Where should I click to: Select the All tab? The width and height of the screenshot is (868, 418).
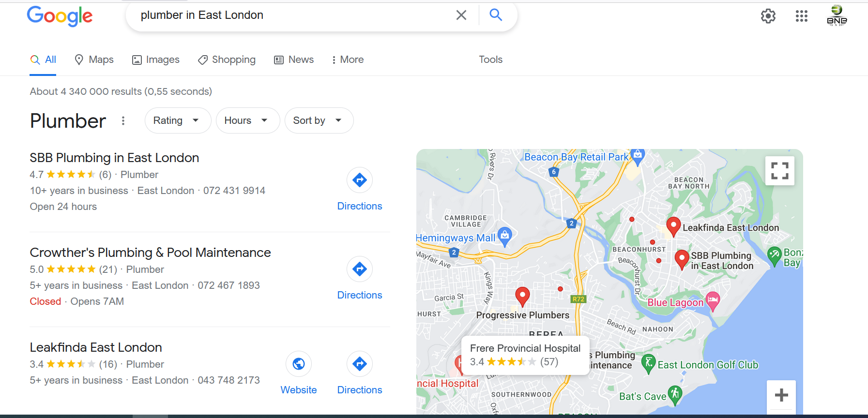(x=43, y=60)
